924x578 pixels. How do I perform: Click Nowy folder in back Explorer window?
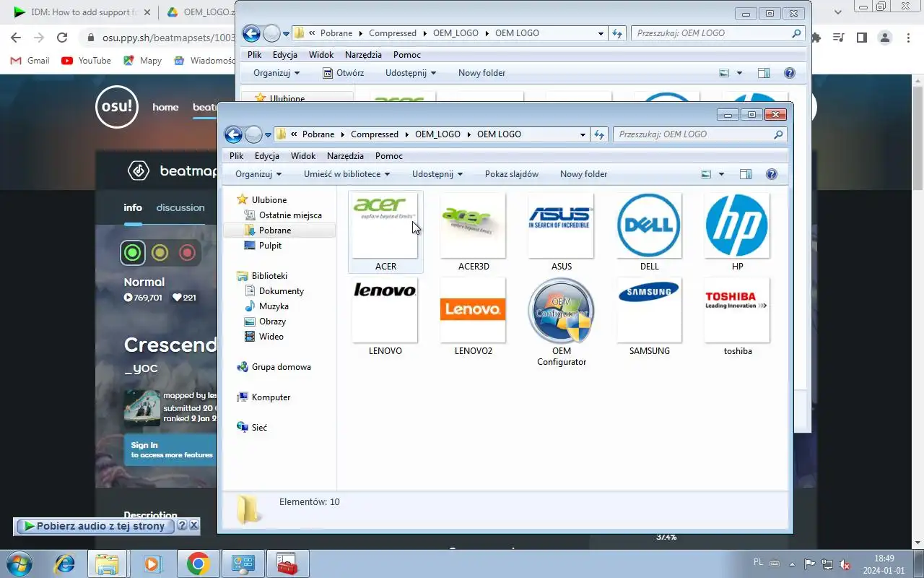(x=481, y=73)
